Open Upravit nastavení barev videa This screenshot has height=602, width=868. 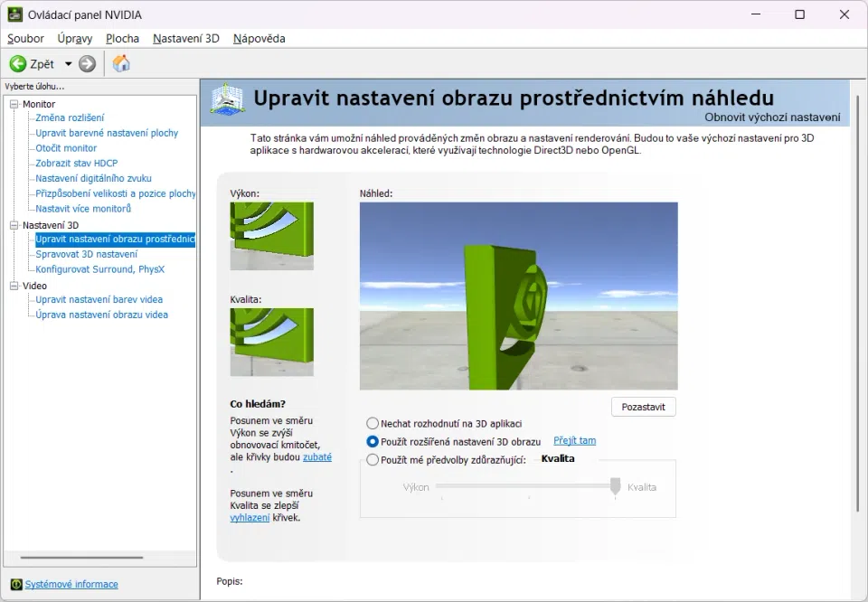(x=99, y=299)
